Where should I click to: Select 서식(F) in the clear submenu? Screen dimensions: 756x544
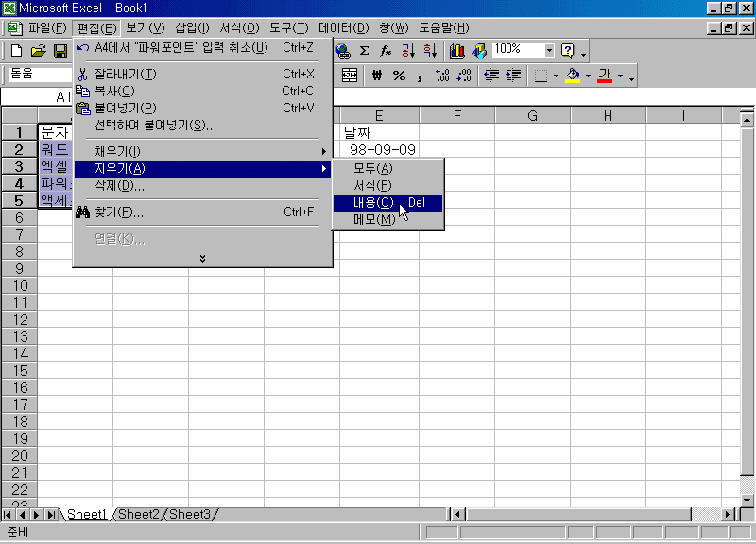click(x=387, y=185)
